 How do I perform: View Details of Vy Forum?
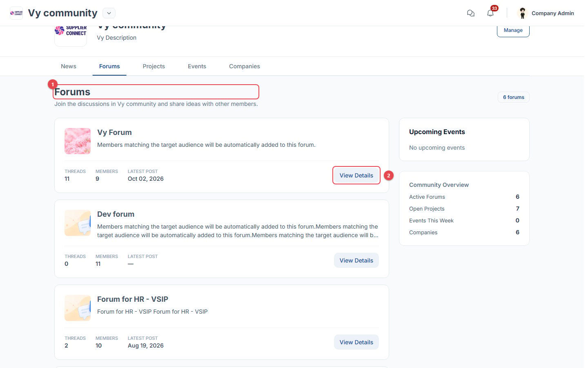click(x=356, y=175)
